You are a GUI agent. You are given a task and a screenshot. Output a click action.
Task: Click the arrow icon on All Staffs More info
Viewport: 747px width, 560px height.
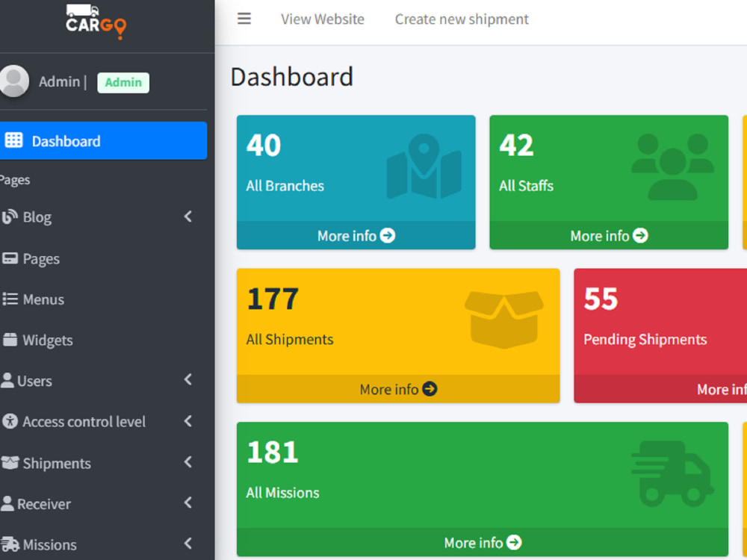pyautogui.click(x=640, y=235)
